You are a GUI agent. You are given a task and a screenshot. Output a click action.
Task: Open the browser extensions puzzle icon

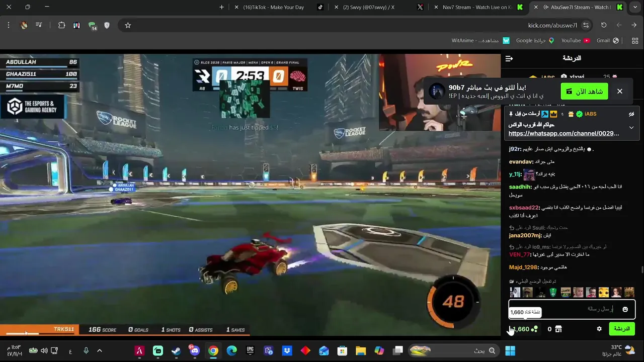[61, 25]
